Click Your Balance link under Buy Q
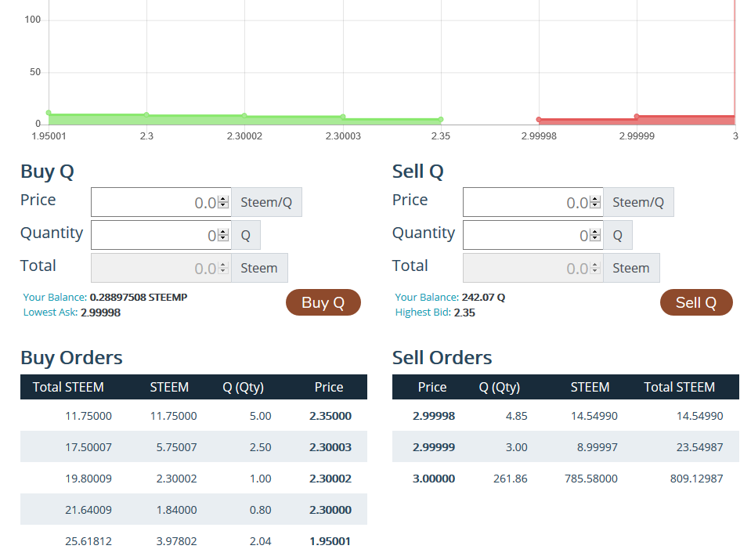Image resolution: width=751 pixels, height=560 pixels. (x=55, y=298)
